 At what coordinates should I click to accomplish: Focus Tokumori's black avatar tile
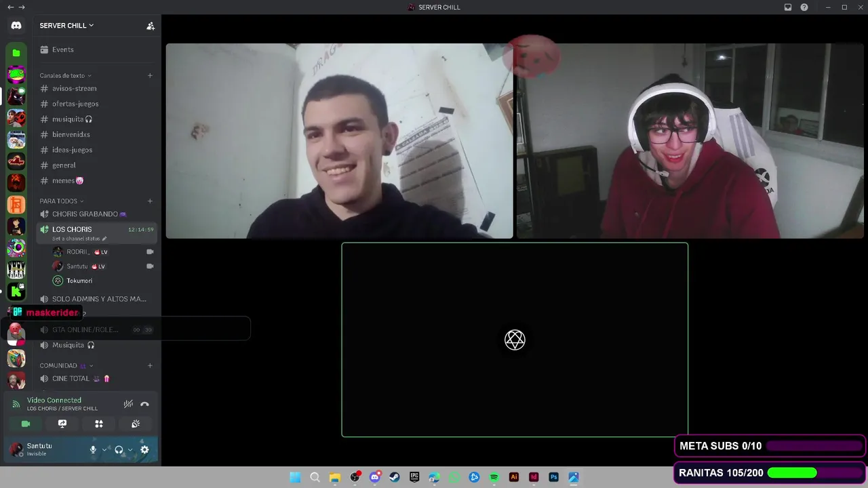click(515, 340)
